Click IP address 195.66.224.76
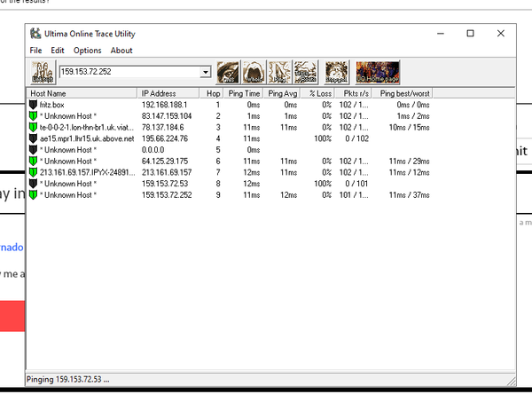Screen dimensions: 532x410 point(165,138)
